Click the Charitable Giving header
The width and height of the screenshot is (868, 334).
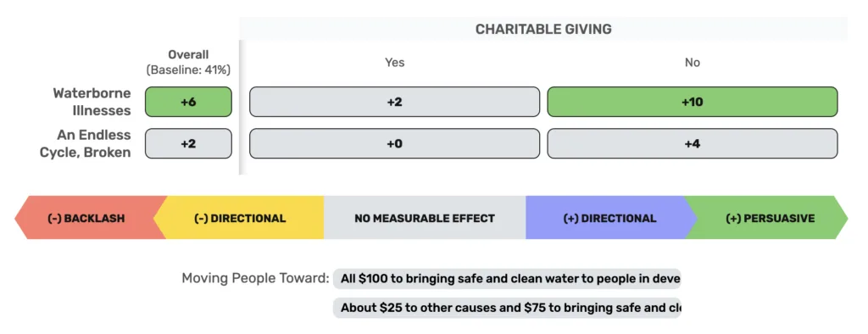543,30
